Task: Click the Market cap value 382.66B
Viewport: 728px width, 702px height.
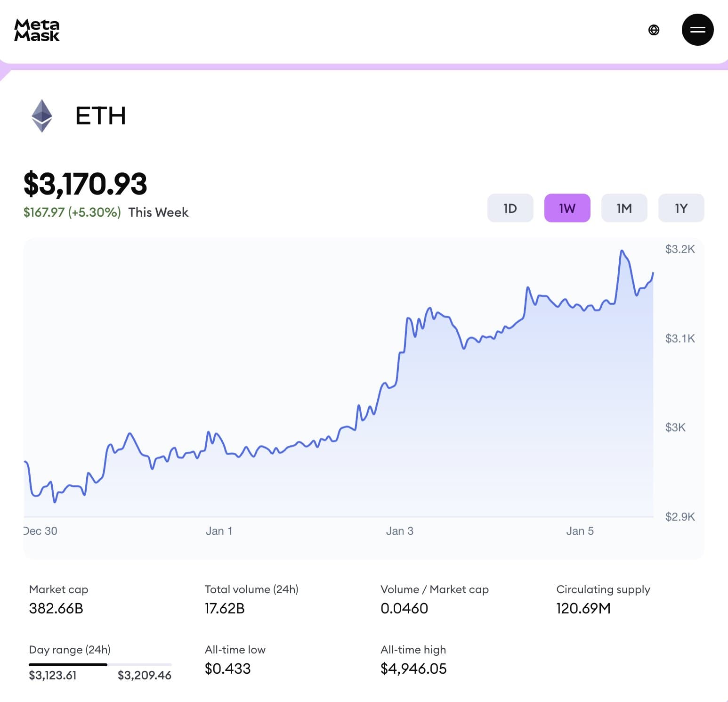Action: (x=56, y=609)
